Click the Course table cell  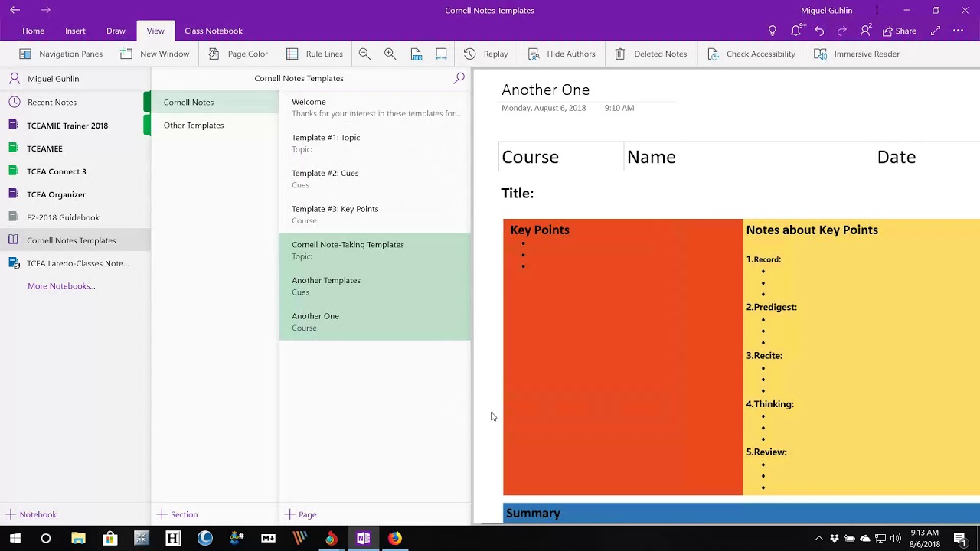point(561,157)
